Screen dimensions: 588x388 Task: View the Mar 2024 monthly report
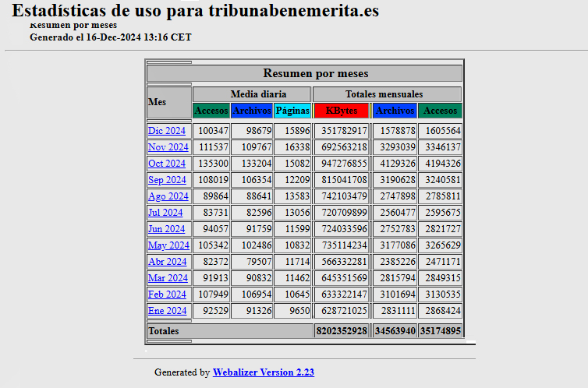click(168, 278)
